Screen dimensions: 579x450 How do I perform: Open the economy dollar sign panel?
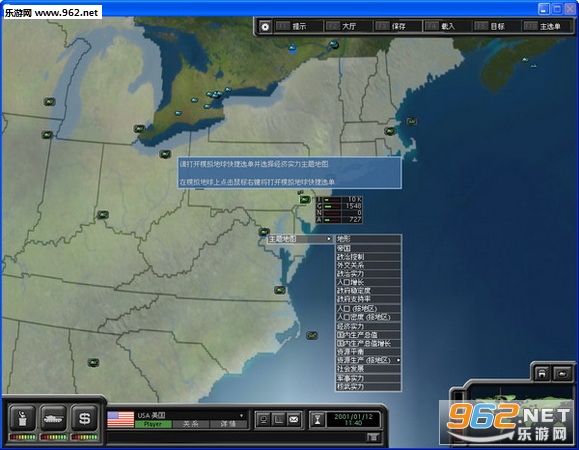[x=85, y=418]
